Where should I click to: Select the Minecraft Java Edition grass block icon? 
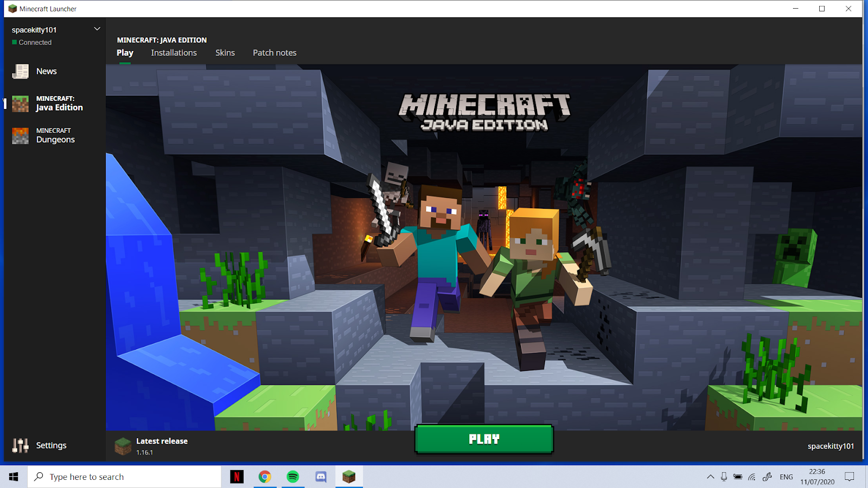(21, 104)
